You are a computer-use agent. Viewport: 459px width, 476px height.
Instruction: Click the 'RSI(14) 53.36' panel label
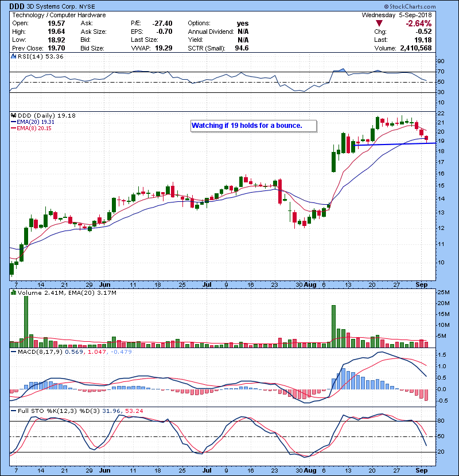coord(40,56)
